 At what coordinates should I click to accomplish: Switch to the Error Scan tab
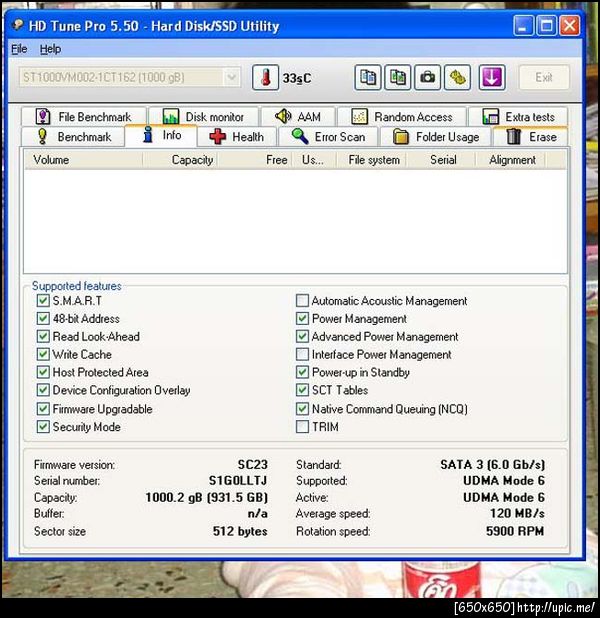[328, 137]
